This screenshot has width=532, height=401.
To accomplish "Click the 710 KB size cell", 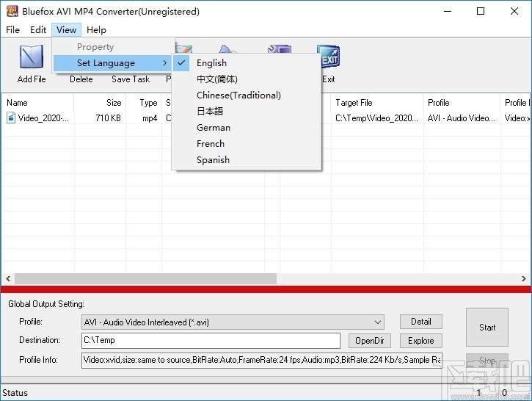I will tap(108, 118).
